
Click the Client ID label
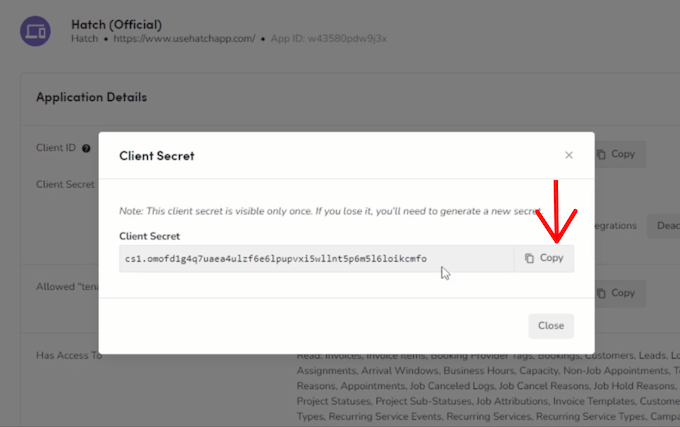tap(56, 148)
